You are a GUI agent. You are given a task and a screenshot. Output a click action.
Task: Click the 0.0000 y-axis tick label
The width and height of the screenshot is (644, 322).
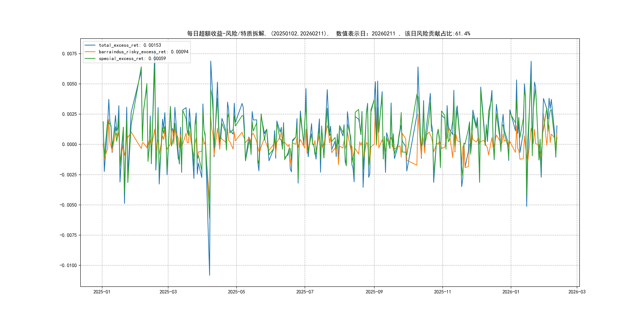click(69, 144)
